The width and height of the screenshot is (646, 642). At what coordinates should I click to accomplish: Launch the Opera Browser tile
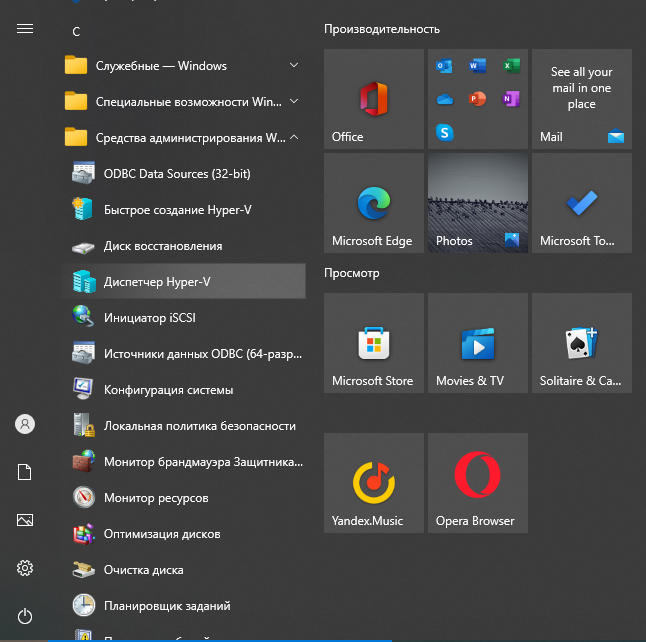pos(478,483)
